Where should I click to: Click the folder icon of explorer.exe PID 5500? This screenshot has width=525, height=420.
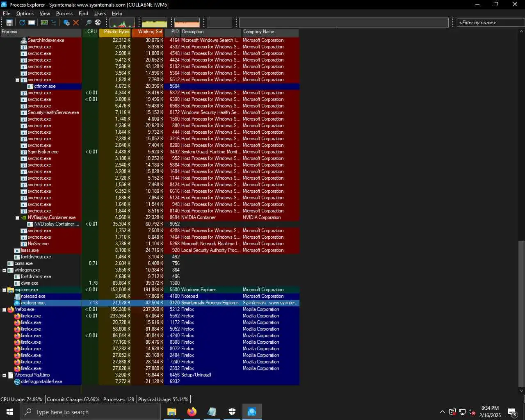(11, 290)
